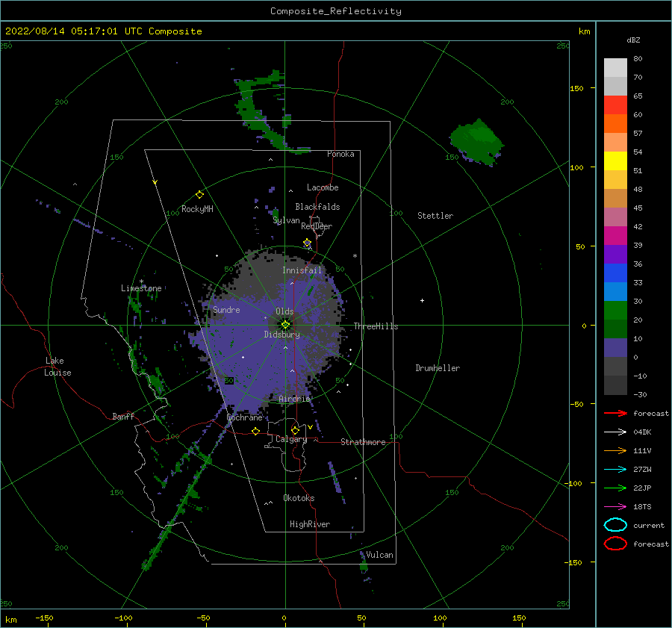Click the -150 tick on bottom km axis
This screenshot has width=672, height=628.
pyautogui.click(x=44, y=618)
